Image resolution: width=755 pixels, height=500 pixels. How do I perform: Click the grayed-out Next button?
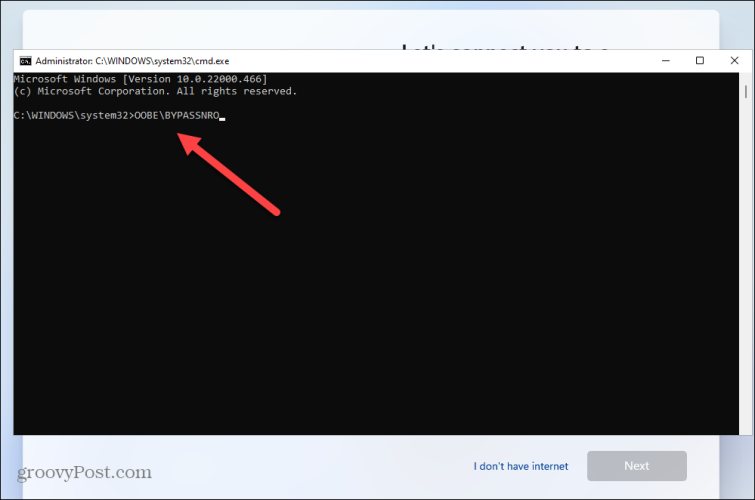[637, 466]
